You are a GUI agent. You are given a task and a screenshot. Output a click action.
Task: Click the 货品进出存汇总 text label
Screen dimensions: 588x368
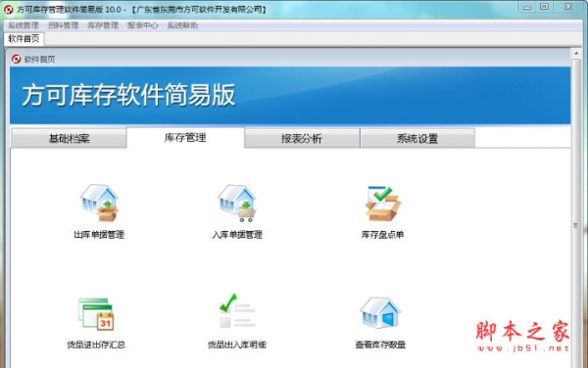click(96, 345)
